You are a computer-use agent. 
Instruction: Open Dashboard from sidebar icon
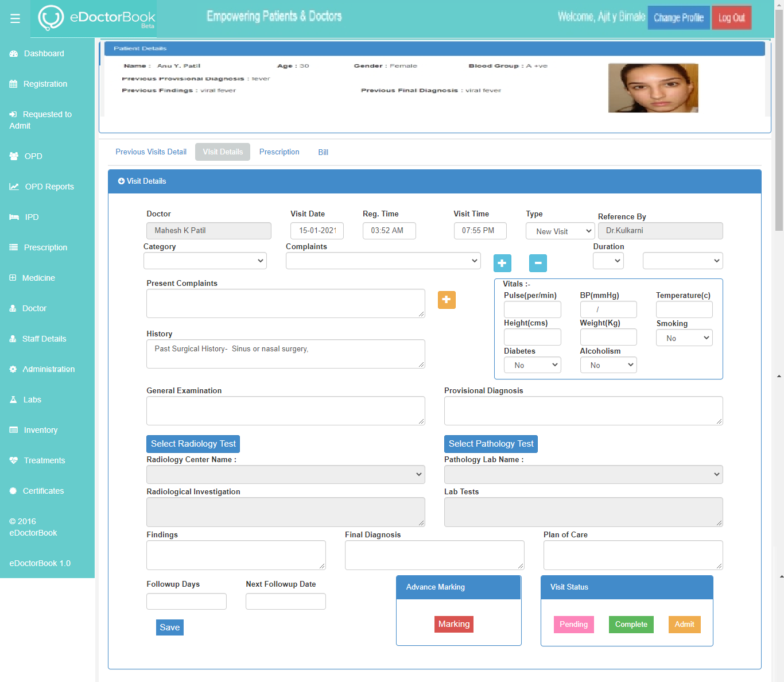pos(14,53)
